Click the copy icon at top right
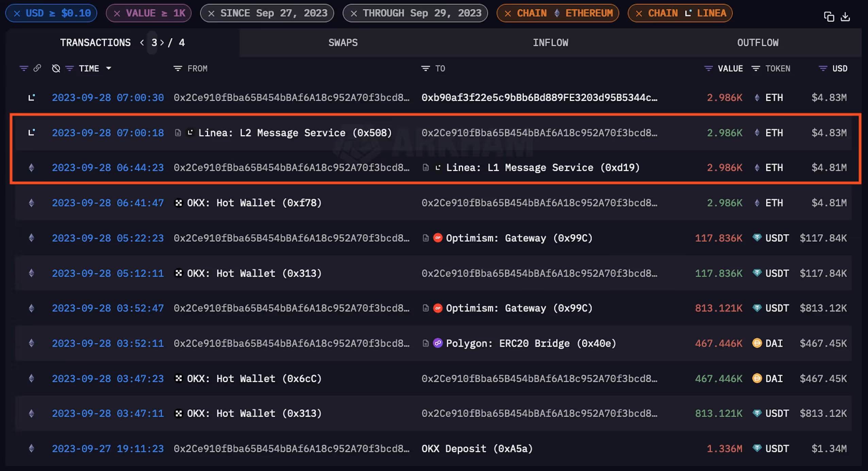 click(x=829, y=16)
